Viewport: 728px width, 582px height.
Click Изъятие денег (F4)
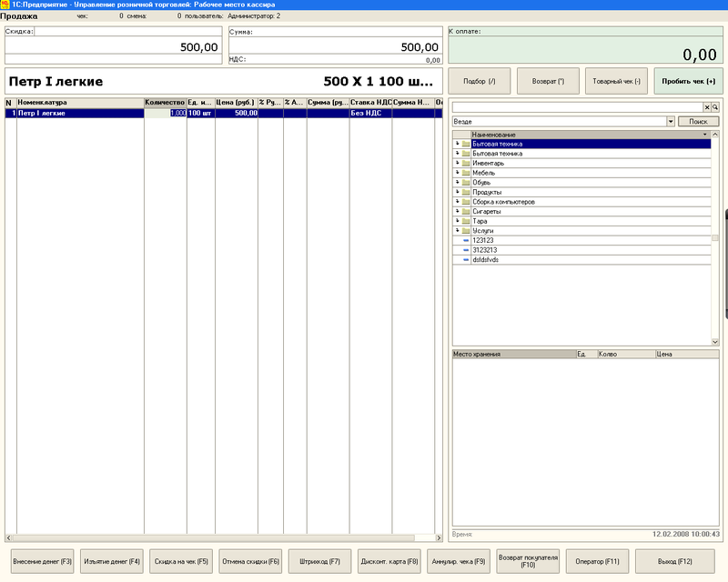pos(111,562)
